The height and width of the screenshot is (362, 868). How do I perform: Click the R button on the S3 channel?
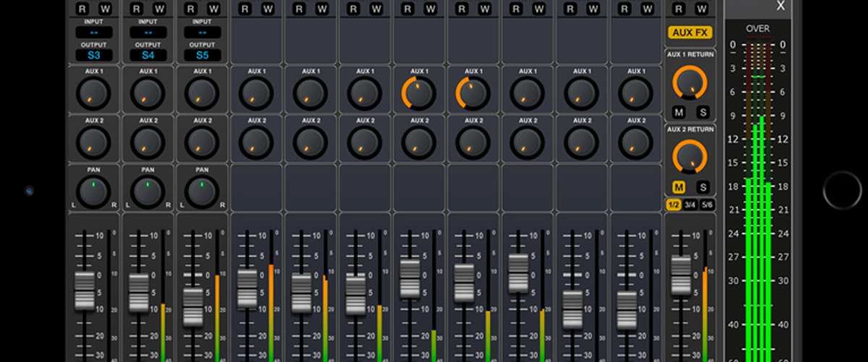[x=82, y=9]
